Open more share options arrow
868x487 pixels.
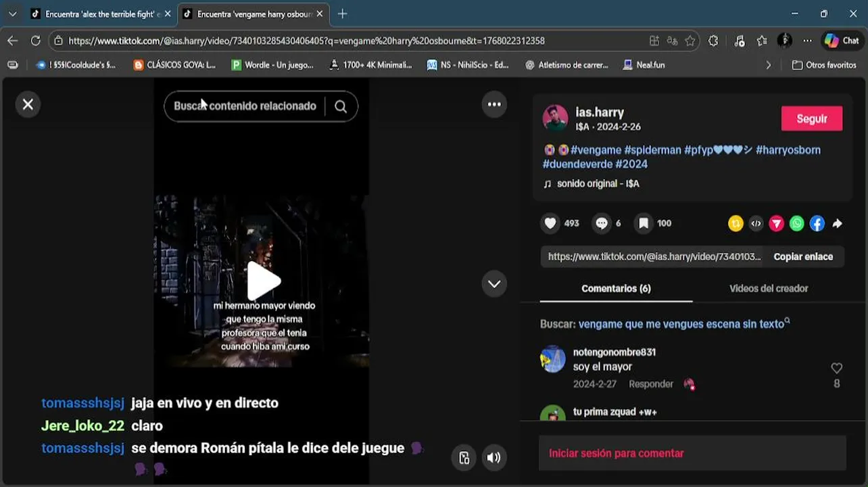pos(838,224)
